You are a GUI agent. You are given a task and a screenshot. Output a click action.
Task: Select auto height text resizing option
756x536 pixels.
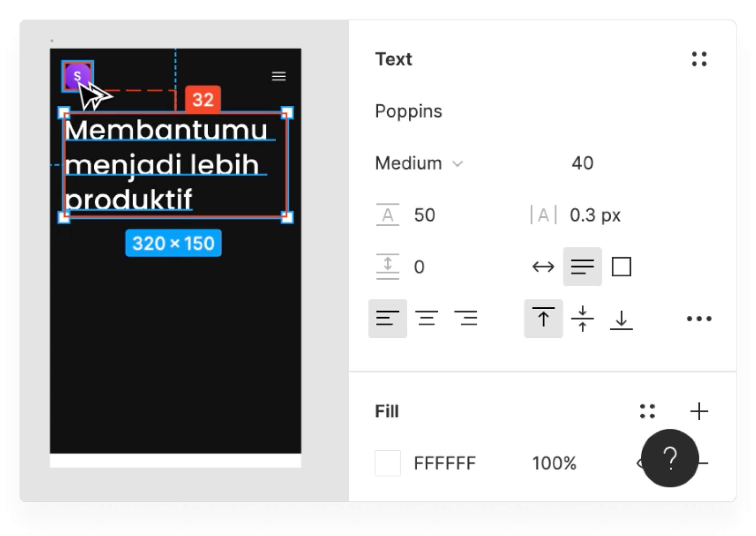582,267
